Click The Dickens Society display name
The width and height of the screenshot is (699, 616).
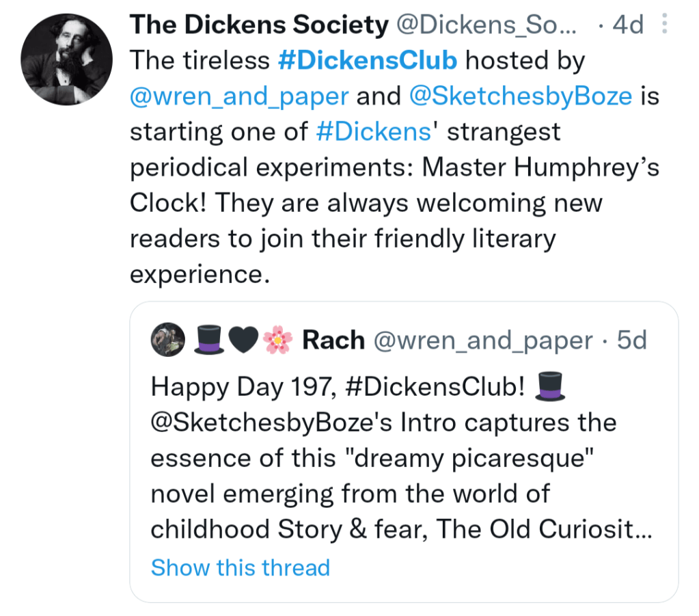259,25
